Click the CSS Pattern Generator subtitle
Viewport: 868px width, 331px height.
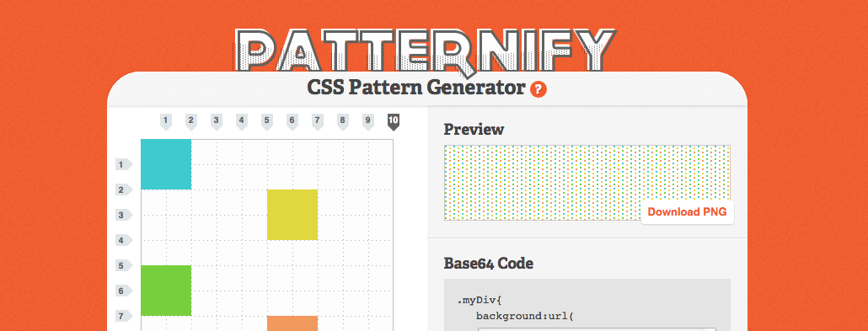click(415, 88)
